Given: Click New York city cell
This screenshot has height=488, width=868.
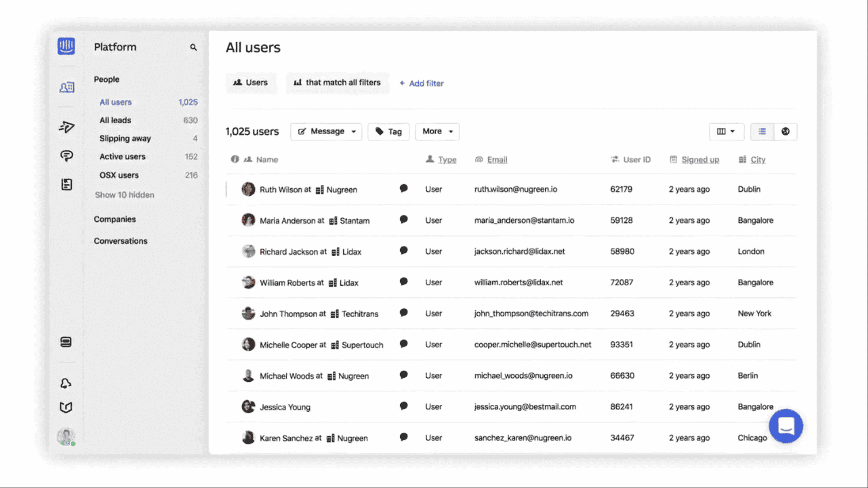Looking at the screenshot, I should coord(755,314).
